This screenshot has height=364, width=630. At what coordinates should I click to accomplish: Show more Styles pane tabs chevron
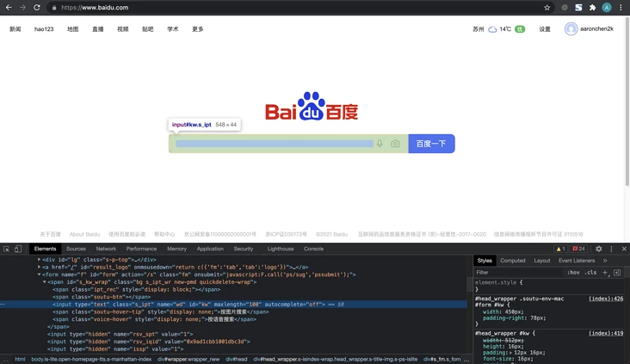[x=605, y=261]
